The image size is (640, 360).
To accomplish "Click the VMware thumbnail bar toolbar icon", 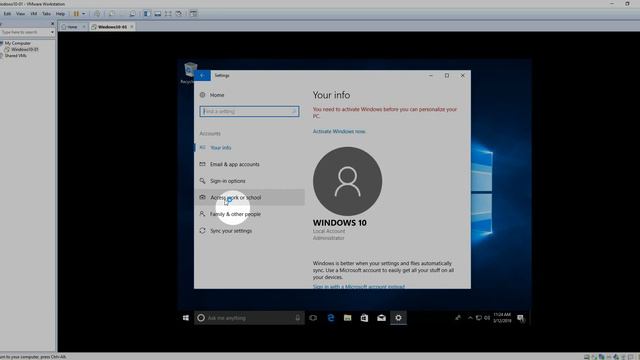I will click(158, 13).
